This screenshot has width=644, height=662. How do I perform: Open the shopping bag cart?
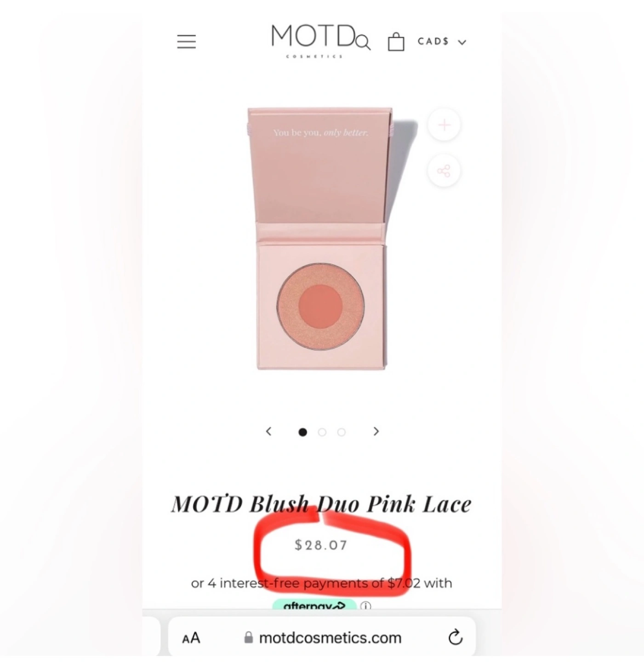pyautogui.click(x=396, y=42)
